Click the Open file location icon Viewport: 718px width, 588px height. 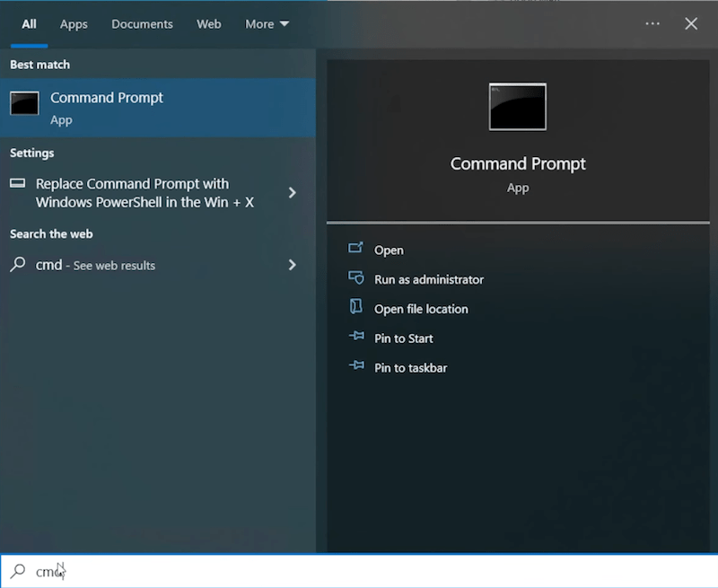point(355,306)
